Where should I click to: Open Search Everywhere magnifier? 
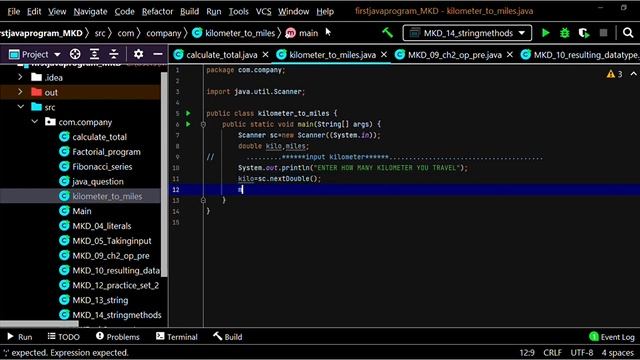[x=628, y=33]
